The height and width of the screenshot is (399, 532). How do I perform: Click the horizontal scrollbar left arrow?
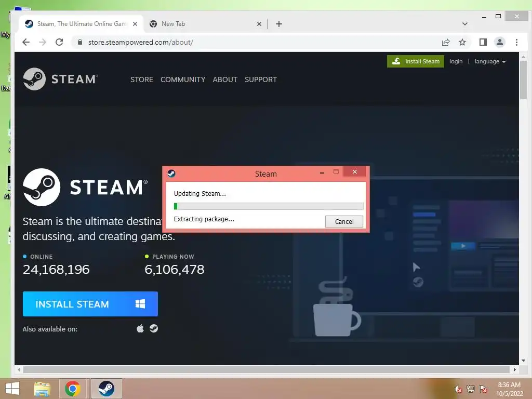point(19,369)
